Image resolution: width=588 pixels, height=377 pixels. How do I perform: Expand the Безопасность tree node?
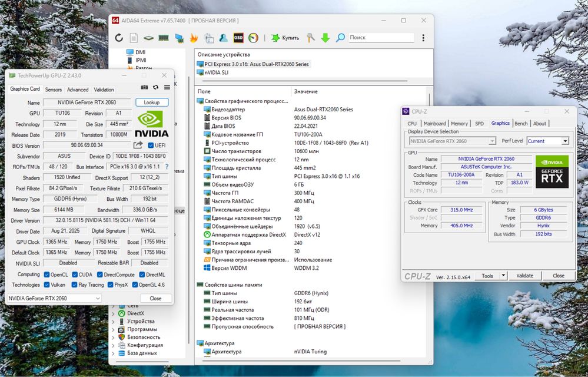[x=113, y=337]
